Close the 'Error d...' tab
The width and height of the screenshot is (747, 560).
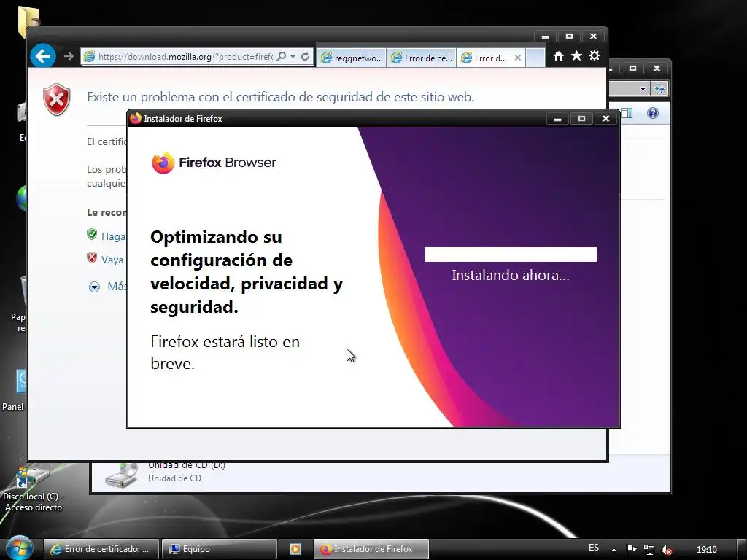518,58
